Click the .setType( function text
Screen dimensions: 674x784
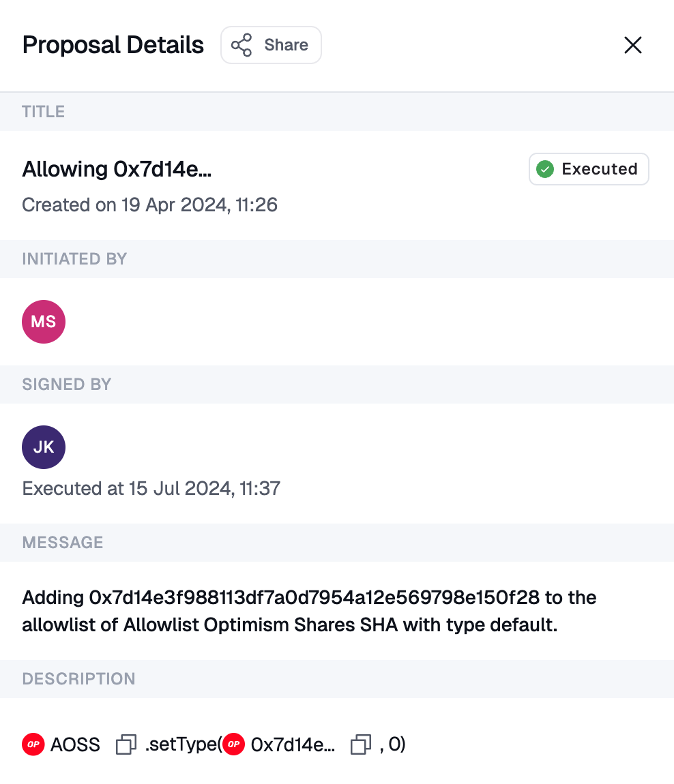pyautogui.click(x=183, y=745)
